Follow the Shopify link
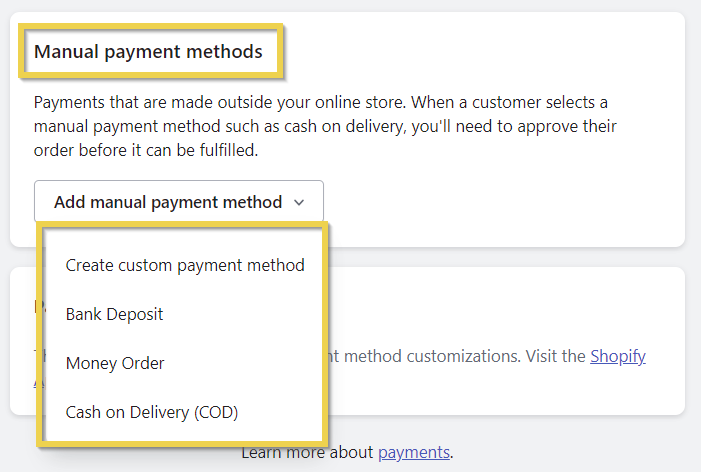Viewport: 701px width, 472px height. [x=618, y=356]
